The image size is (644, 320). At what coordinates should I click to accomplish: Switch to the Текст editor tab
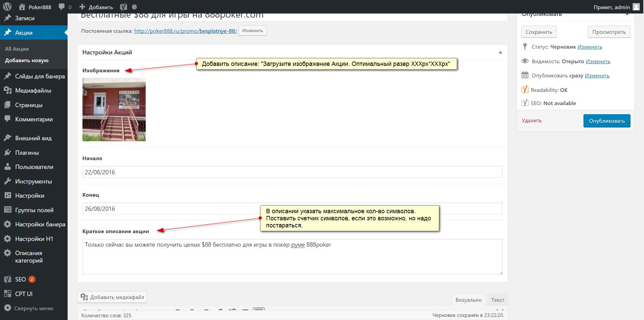(x=498, y=300)
